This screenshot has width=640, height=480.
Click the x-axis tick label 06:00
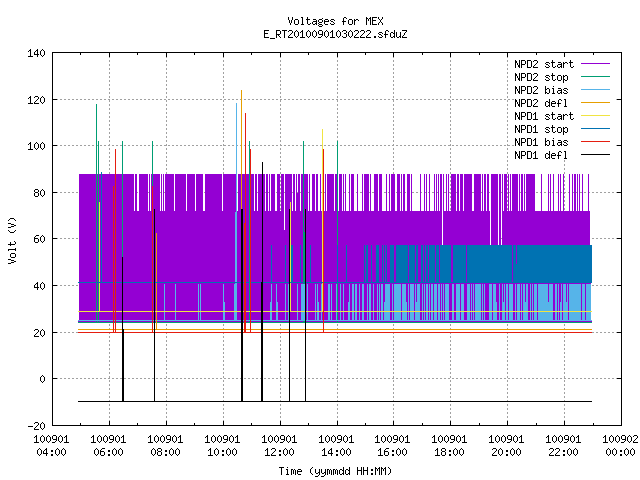coord(109,453)
